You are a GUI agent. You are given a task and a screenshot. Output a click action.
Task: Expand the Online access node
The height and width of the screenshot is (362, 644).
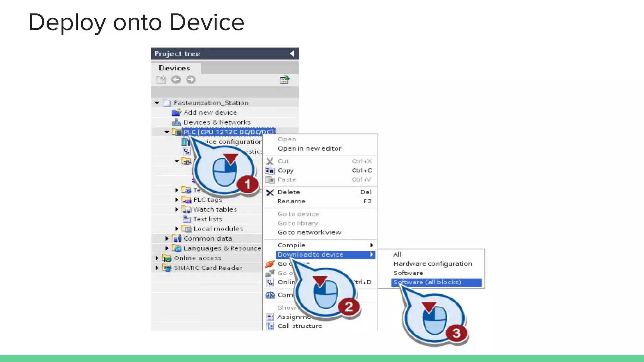coord(157,258)
